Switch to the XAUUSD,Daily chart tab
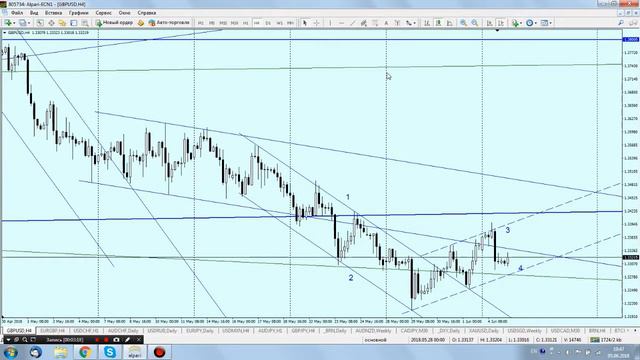Screen dimensions: 640x360 coord(484,331)
